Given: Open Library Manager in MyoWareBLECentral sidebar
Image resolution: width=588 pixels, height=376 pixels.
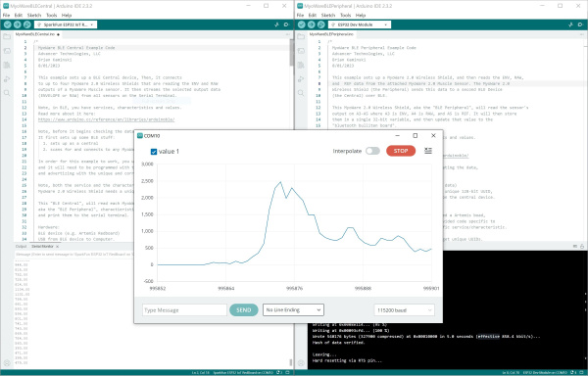Looking at the screenshot, I should click(x=7, y=66).
